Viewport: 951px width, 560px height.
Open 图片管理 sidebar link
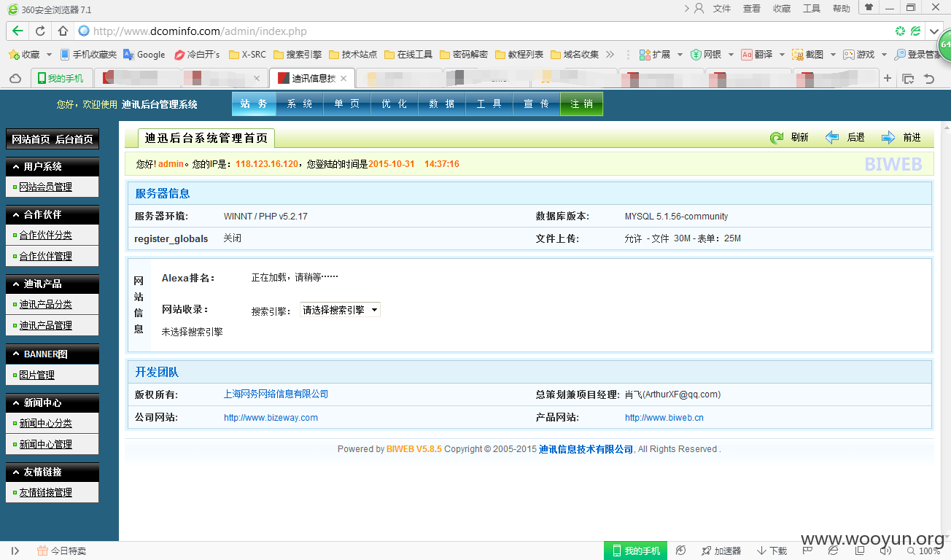[36, 376]
